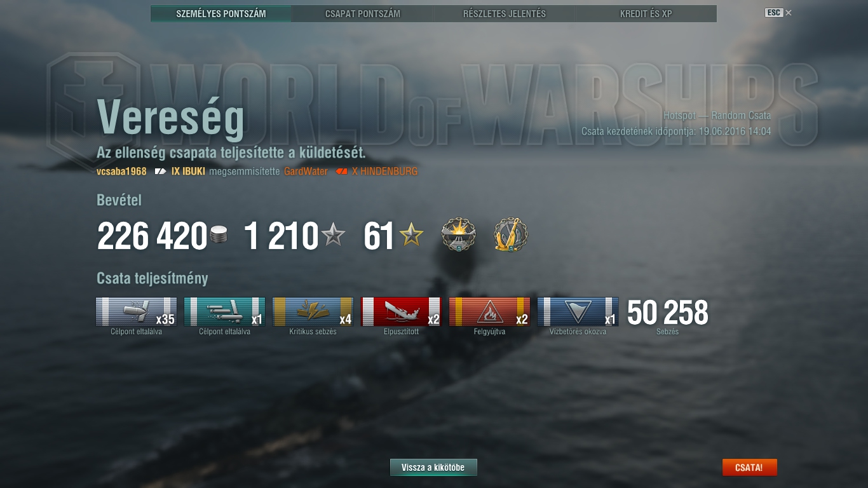The image size is (868, 488).
Task: Select the Személyes Pontszám tab
Action: [x=221, y=13]
